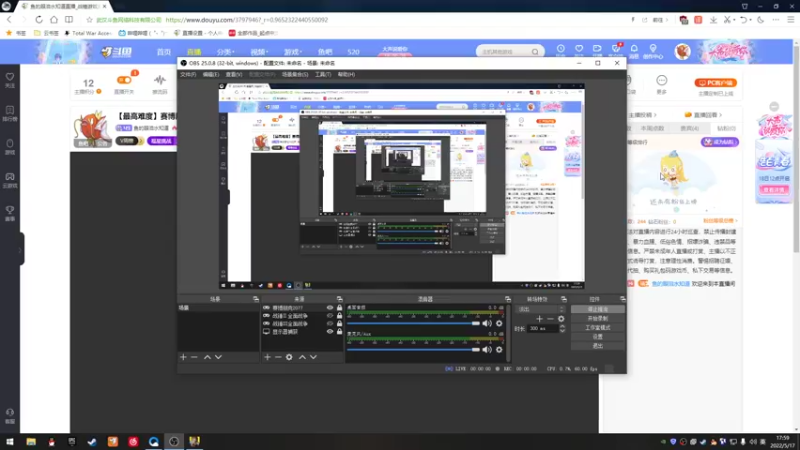Click the browser refresh icon
This screenshot has width=800, height=450.
39,19
